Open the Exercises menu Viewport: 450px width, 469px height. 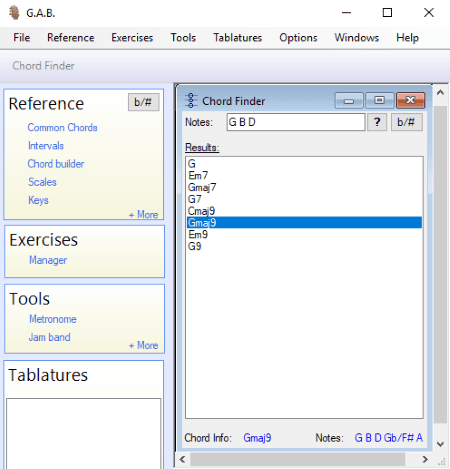132,38
